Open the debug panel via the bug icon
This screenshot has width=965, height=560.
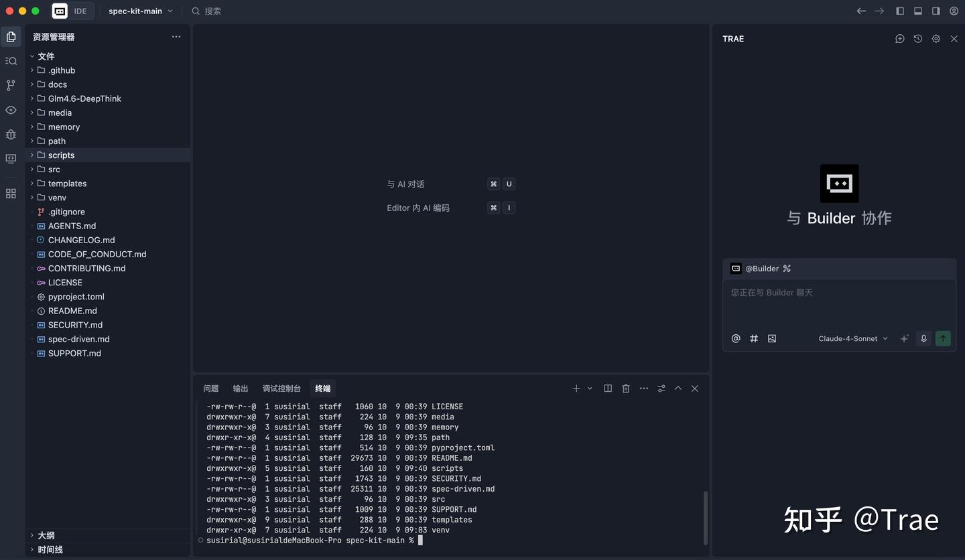tap(11, 135)
